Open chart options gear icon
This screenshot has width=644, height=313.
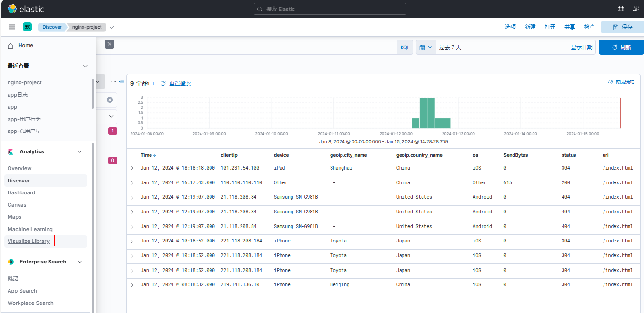coord(610,82)
